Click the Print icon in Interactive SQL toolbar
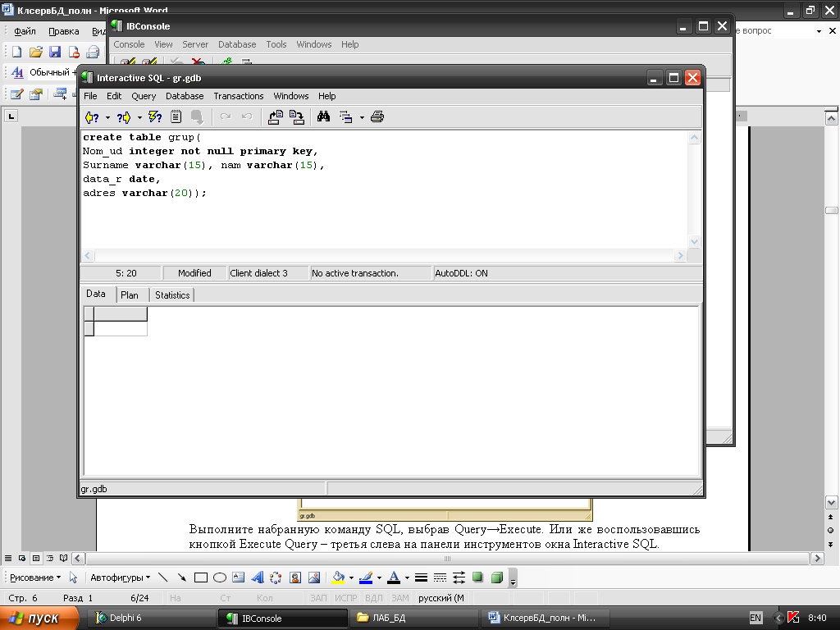 [x=377, y=116]
